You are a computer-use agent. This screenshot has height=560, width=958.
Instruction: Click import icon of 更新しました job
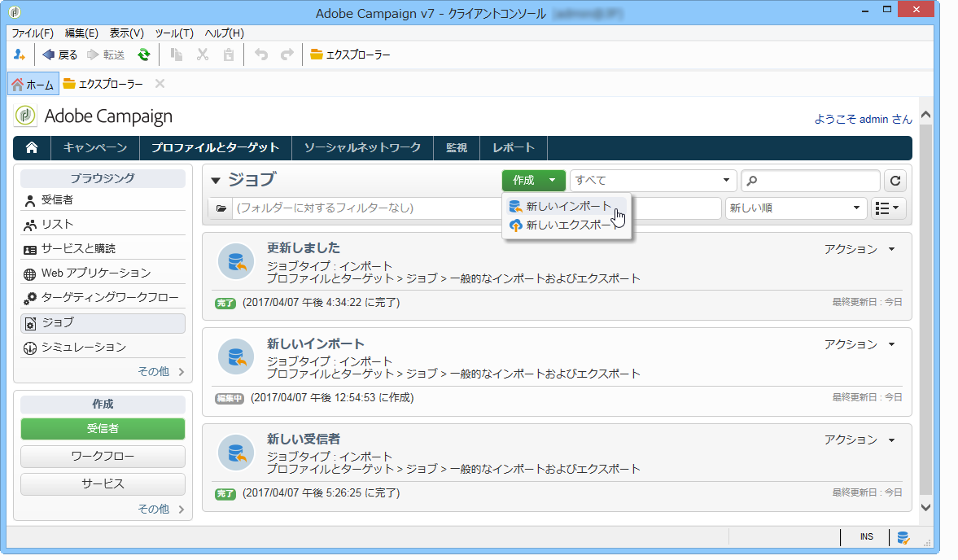[x=236, y=261]
